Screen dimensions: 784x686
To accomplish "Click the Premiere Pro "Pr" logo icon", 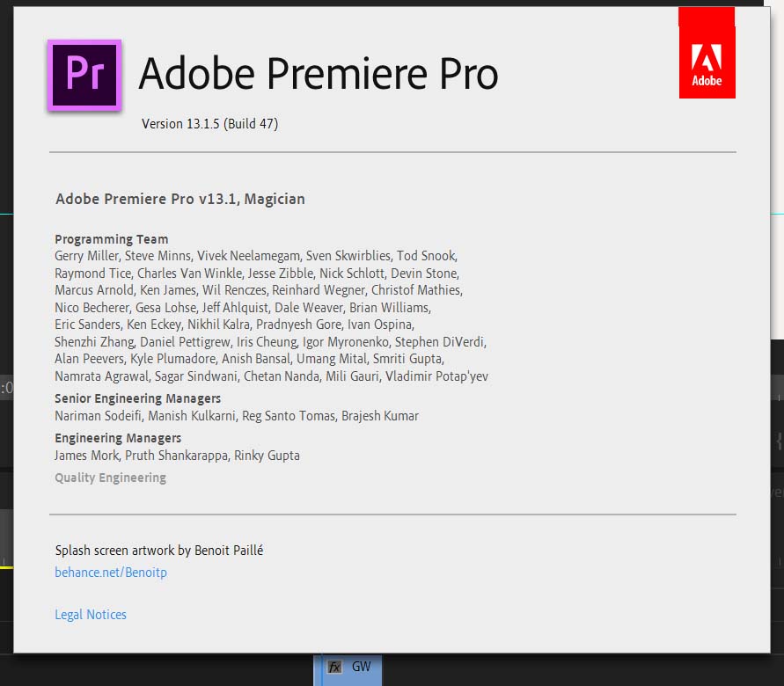I will [x=84, y=76].
